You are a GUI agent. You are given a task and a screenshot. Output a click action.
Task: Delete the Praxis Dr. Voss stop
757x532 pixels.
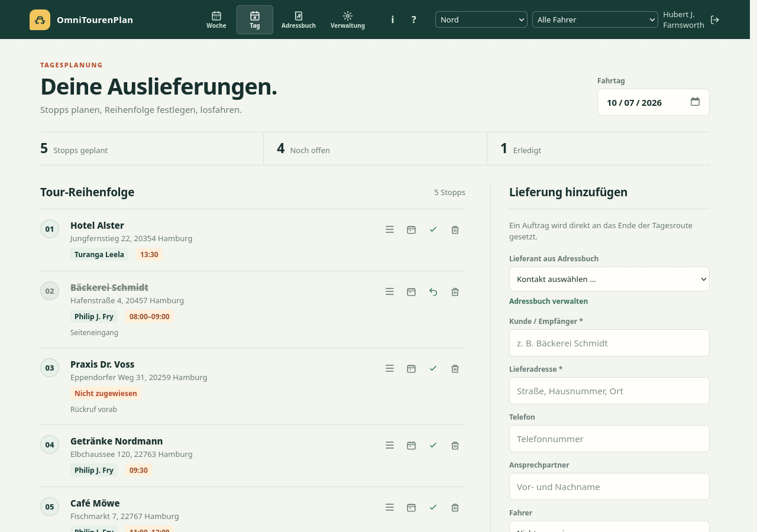455,368
